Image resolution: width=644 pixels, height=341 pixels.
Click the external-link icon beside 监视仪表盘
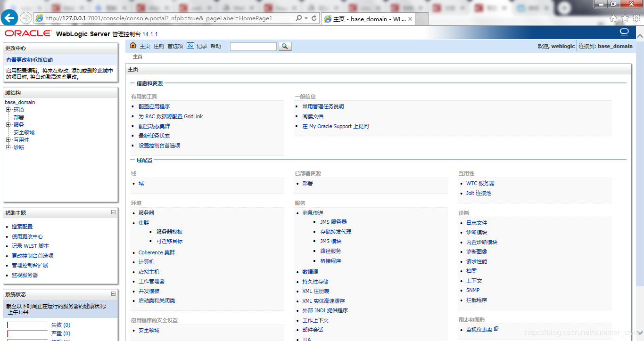(x=496, y=329)
